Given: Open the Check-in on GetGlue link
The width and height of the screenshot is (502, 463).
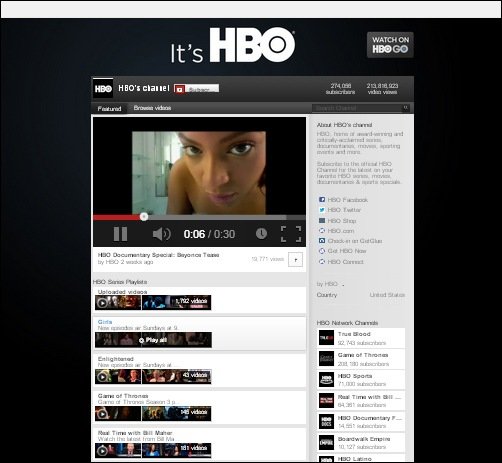Looking at the screenshot, I should [x=355, y=241].
